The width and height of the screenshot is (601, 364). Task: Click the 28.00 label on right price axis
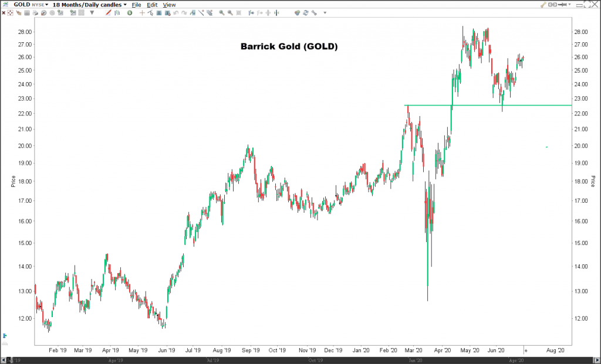click(581, 32)
